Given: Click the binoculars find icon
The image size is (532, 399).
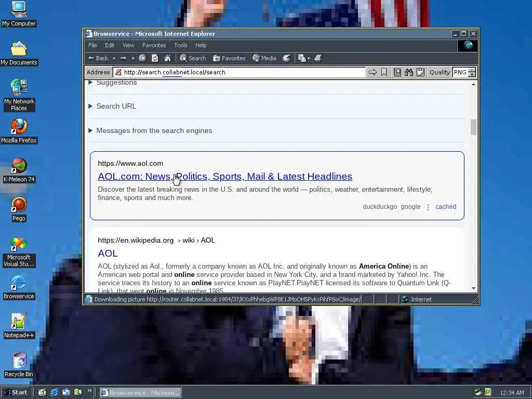Looking at the screenshot, I should point(409,72).
